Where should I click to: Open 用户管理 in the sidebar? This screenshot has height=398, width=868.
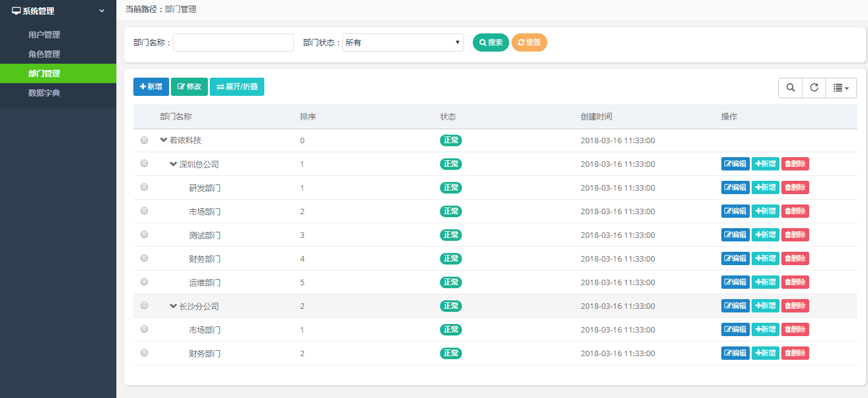(x=44, y=35)
